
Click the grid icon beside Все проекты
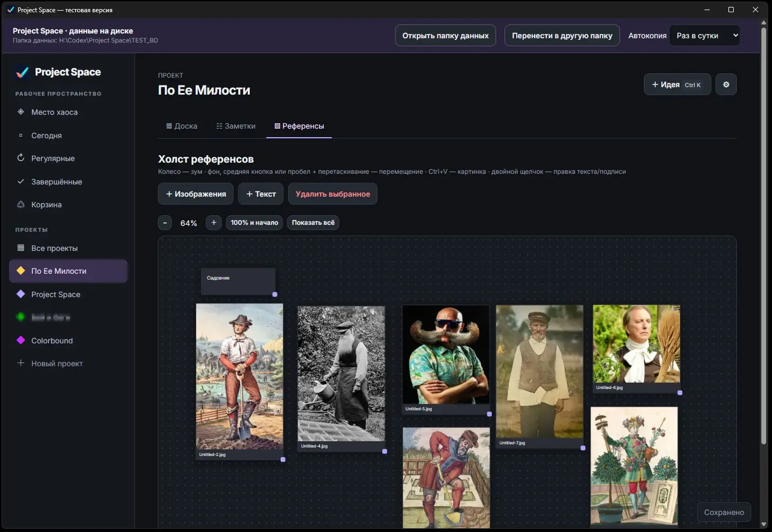point(21,248)
